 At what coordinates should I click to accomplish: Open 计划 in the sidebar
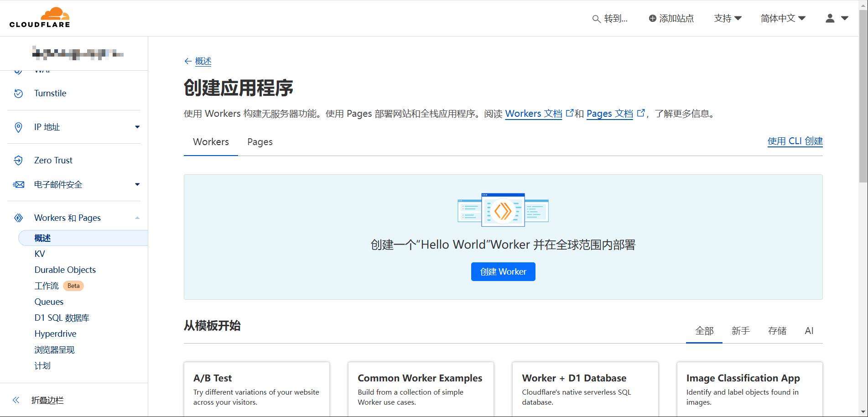(x=42, y=366)
